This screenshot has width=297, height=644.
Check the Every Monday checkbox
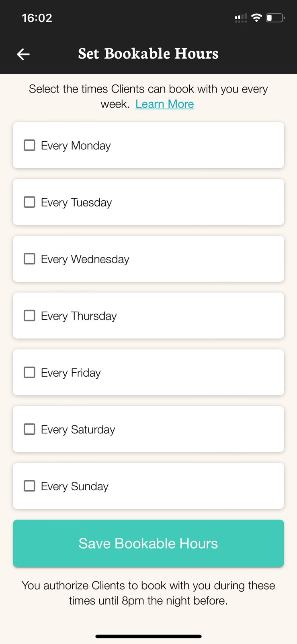pyautogui.click(x=29, y=145)
